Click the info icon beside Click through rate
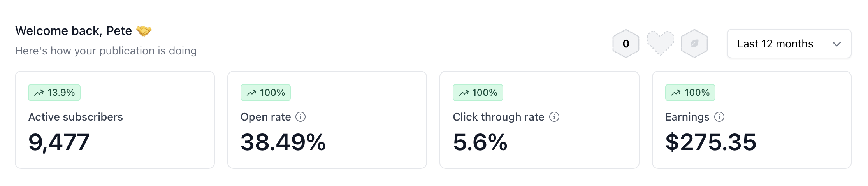Screen dimensions: 868x186 coord(554,117)
